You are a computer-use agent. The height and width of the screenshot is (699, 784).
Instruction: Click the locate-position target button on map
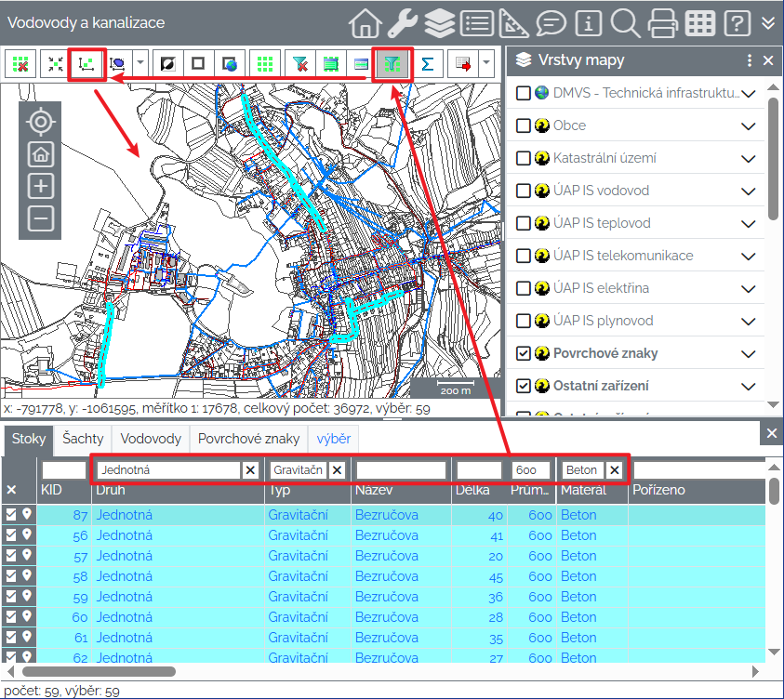coord(40,121)
